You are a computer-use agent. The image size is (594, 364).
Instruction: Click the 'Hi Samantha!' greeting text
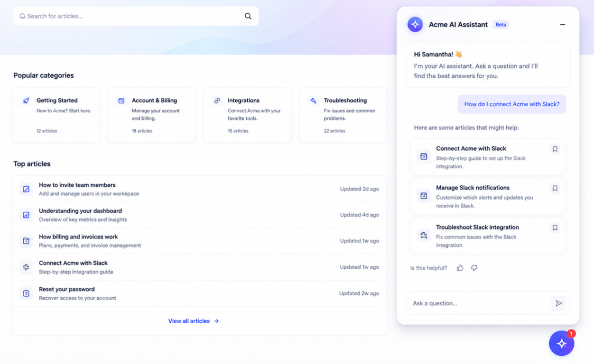(x=434, y=55)
